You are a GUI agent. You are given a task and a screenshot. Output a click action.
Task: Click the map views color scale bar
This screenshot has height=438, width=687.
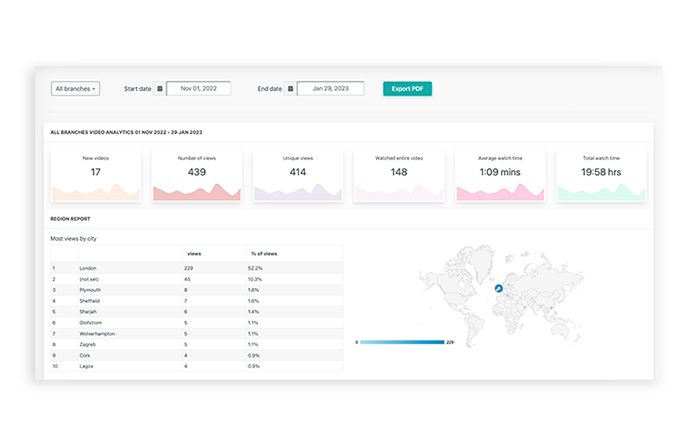402,342
